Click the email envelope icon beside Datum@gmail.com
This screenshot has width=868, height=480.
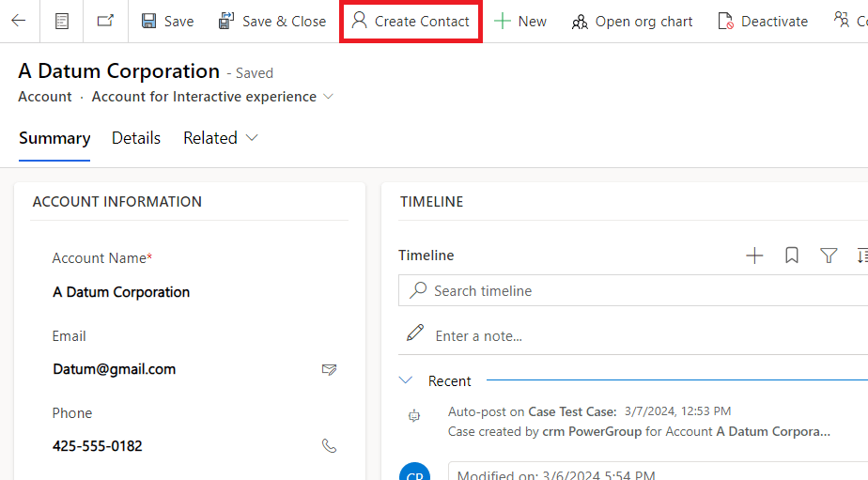(x=329, y=369)
